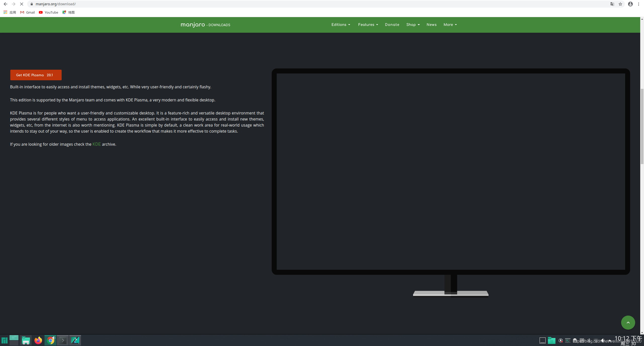Expand the Editions dropdown menu
This screenshot has width=644, height=346.
[x=341, y=25]
